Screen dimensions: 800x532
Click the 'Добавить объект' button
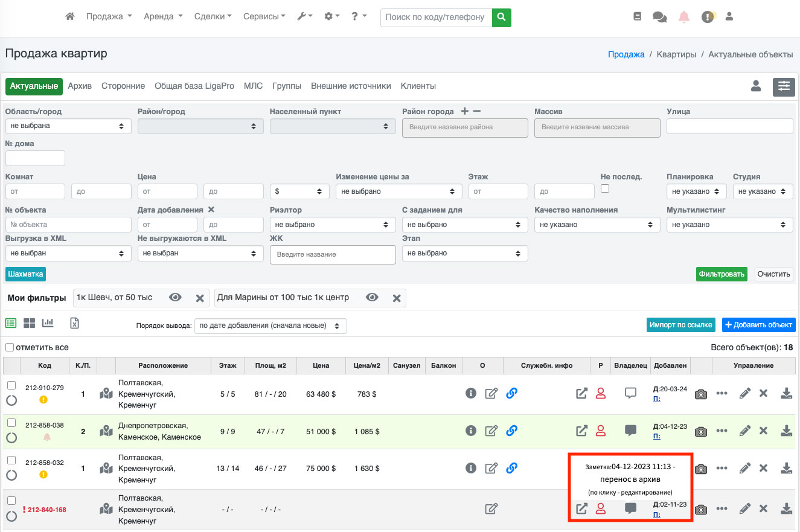pyautogui.click(x=758, y=325)
